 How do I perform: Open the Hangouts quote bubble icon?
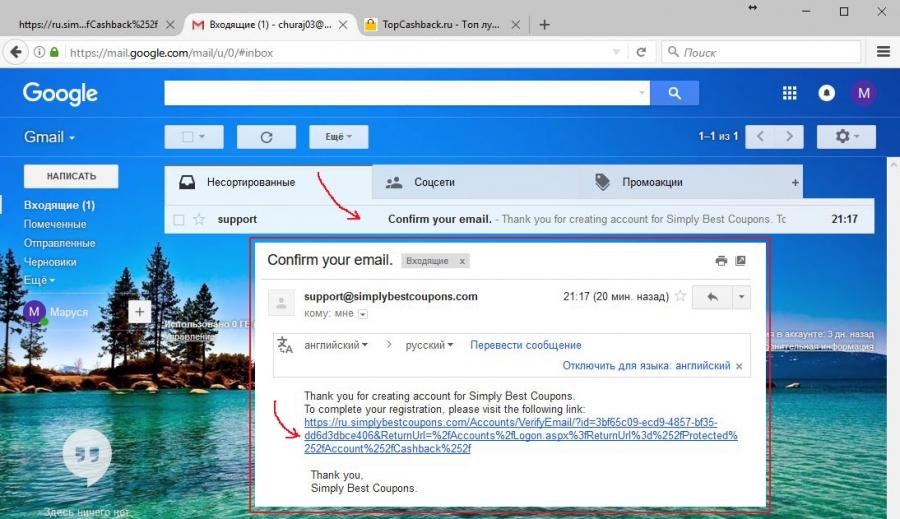(87, 457)
